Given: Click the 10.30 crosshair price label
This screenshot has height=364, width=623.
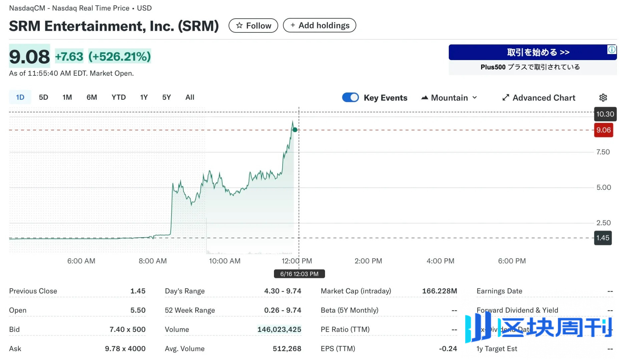Looking at the screenshot, I should coord(605,114).
